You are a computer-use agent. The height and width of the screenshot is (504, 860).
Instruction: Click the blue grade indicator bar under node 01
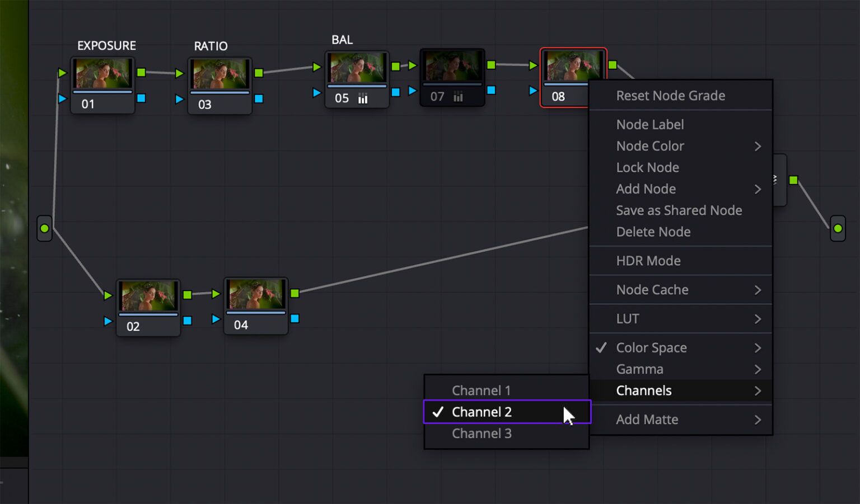pyautogui.click(x=102, y=91)
